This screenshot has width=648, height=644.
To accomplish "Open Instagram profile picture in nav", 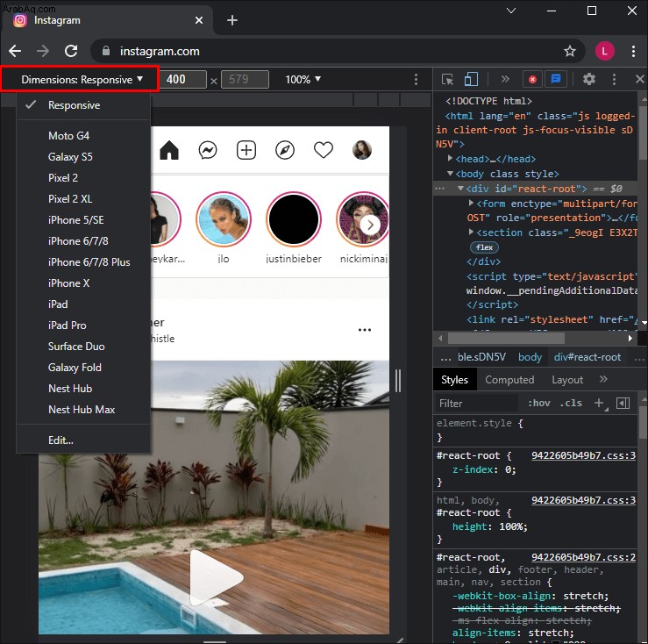I will [361, 150].
